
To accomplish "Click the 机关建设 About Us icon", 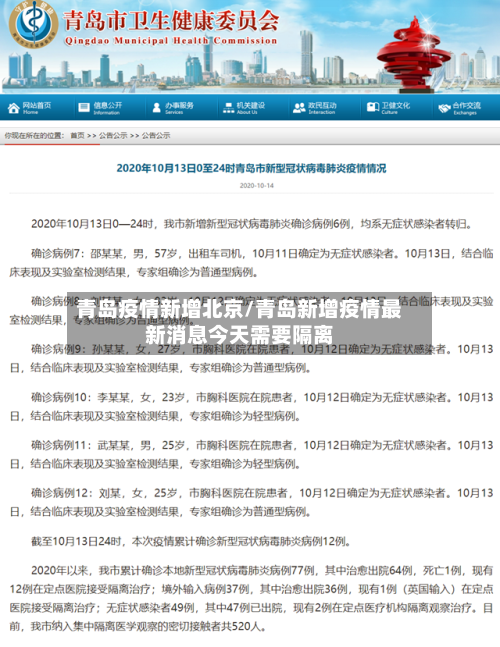I will 228,108.
